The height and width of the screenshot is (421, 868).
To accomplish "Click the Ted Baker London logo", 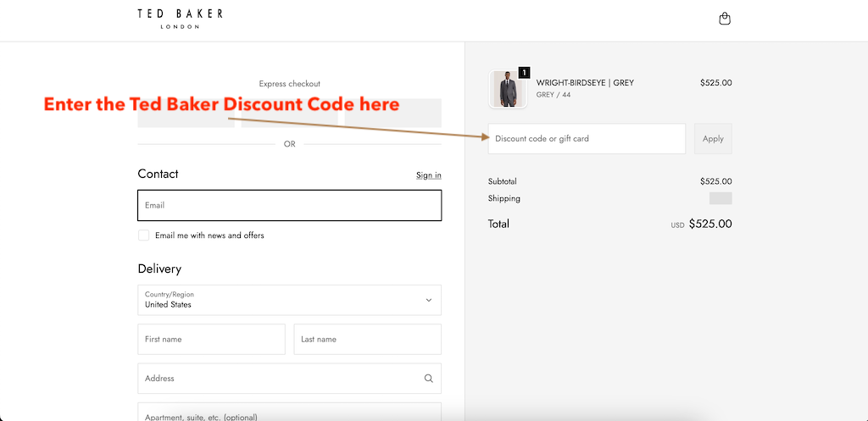I will (180, 19).
